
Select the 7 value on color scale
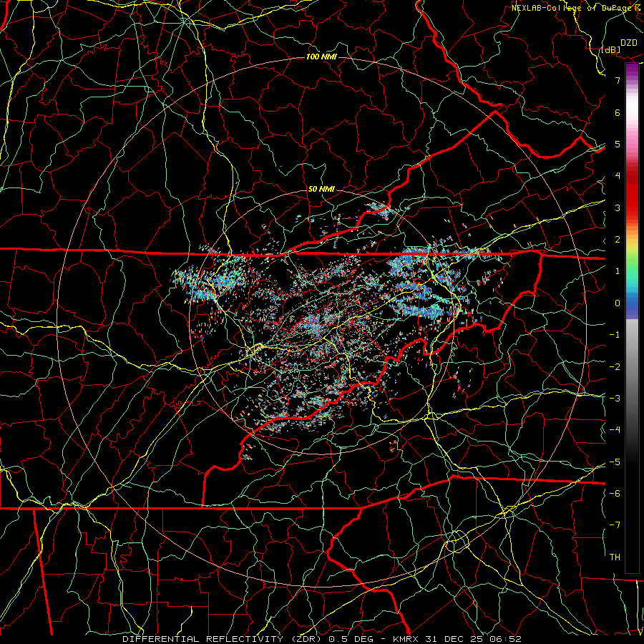pyautogui.click(x=618, y=80)
